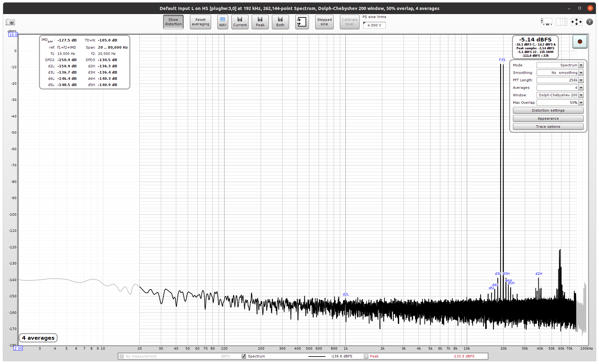Click the d3L value -136.7 dB
599x364 pixels.
(67, 72)
